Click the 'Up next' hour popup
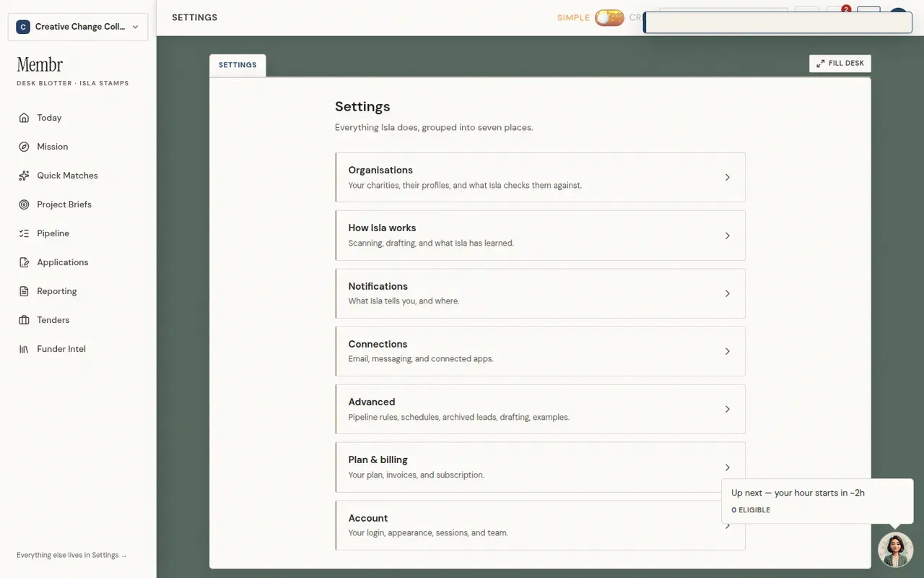Viewport: 924px width, 578px height. click(x=817, y=501)
